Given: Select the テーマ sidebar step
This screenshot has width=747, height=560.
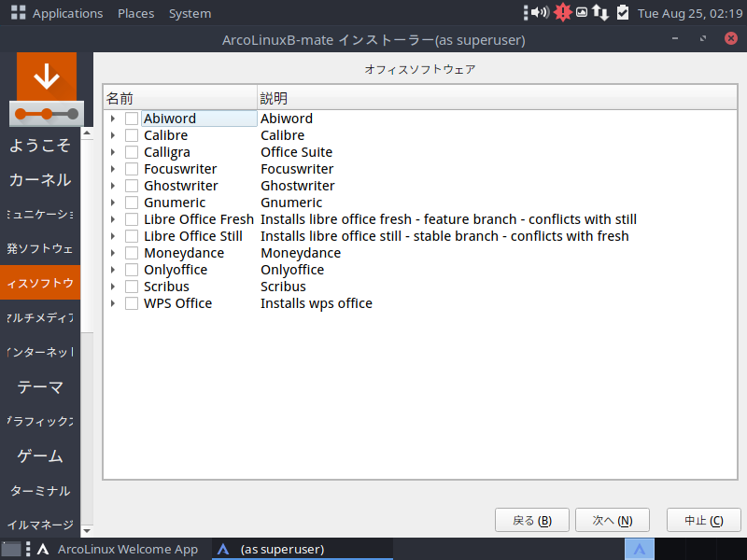Looking at the screenshot, I should point(40,386).
